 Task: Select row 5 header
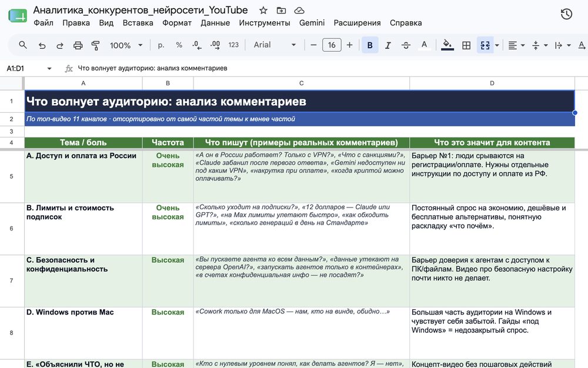(11, 176)
